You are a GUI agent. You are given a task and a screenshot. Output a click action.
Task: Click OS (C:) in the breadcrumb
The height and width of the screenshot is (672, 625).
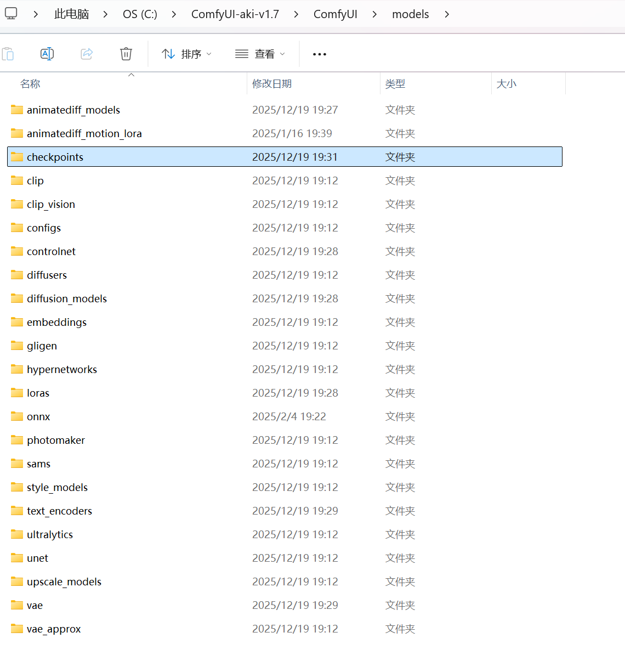[140, 14]
